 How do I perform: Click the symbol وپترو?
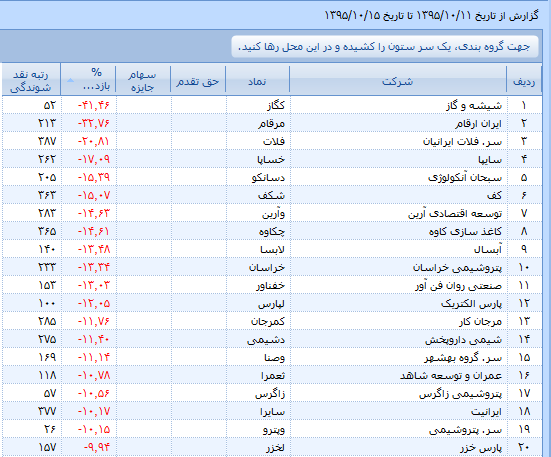274,429
